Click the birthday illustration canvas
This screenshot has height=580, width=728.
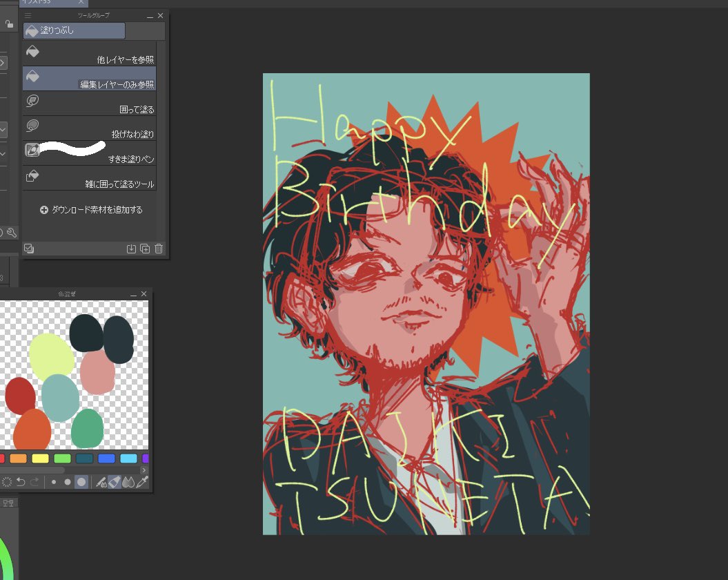point(426,304)
